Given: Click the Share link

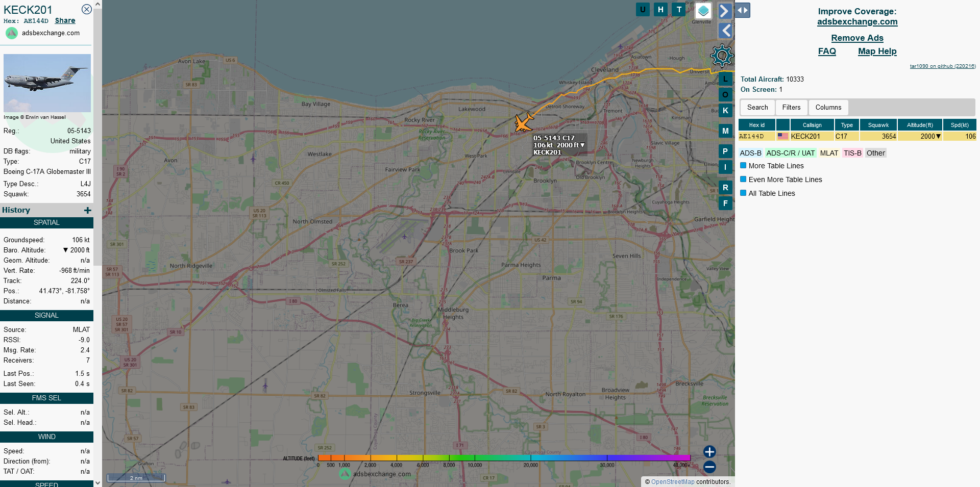Looking at the screenshot, I should coord(65,21).
